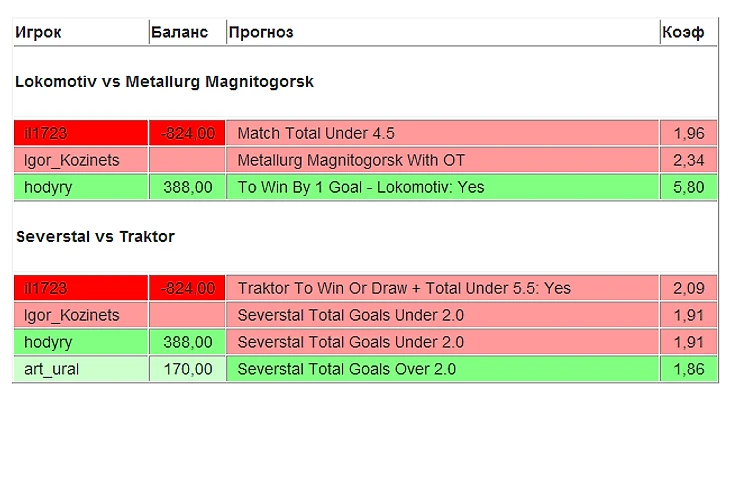Click the Коэф column header

pos(682,32)
